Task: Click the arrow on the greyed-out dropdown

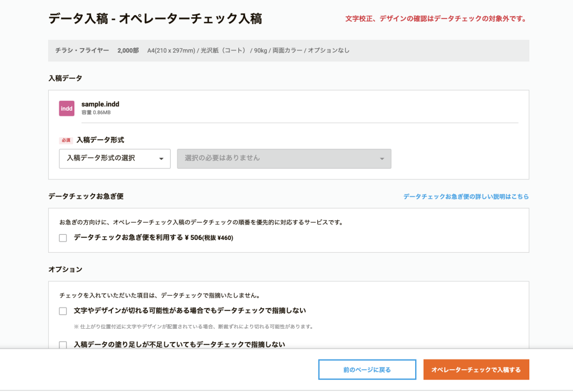Action: pos(382,159)
